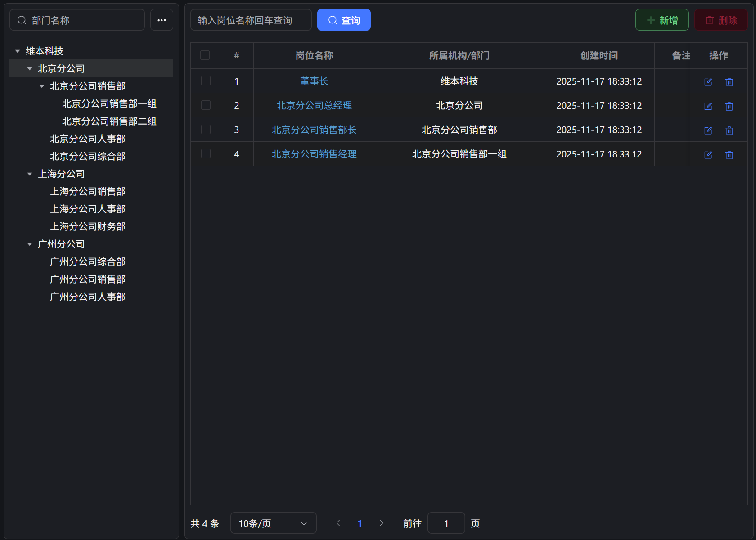This screenshot has width=756, height=540.
Task: Collapse the 北京分公司销售部 tree node
Action: (x=42, y=86)
